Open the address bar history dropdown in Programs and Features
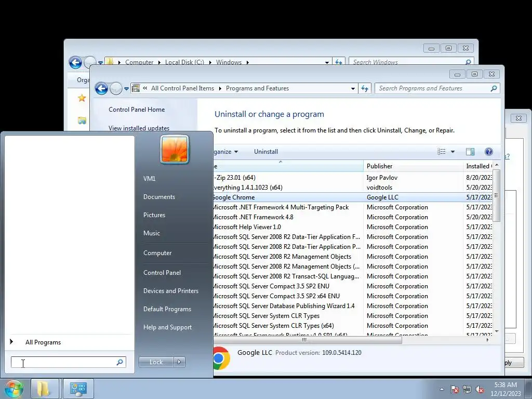 point(353,88)
